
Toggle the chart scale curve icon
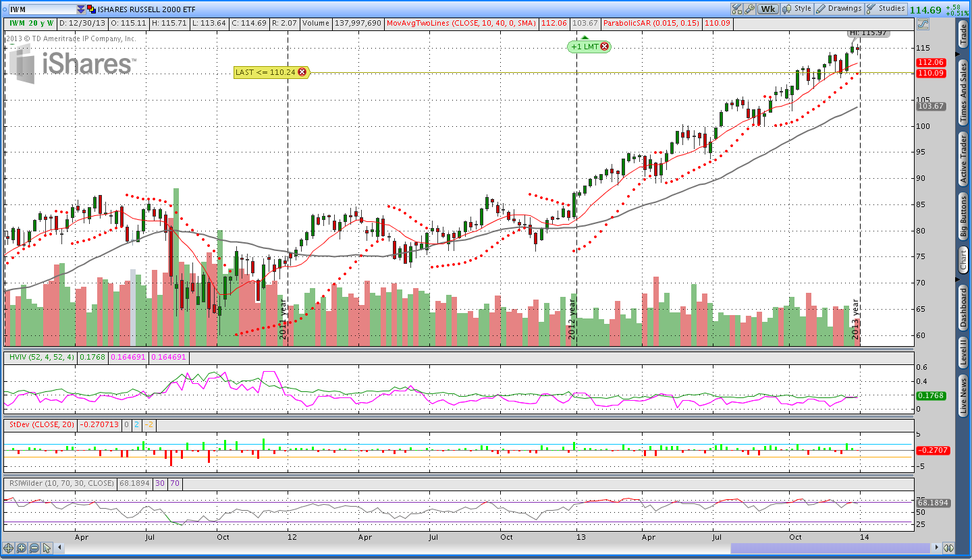[923, 24]
